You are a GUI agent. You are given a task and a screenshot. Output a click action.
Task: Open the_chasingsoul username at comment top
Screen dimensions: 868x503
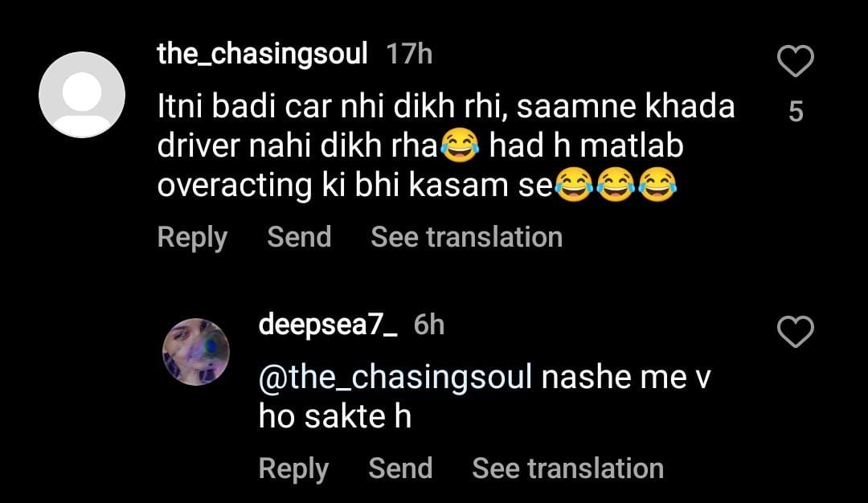[x=263, y=55]
